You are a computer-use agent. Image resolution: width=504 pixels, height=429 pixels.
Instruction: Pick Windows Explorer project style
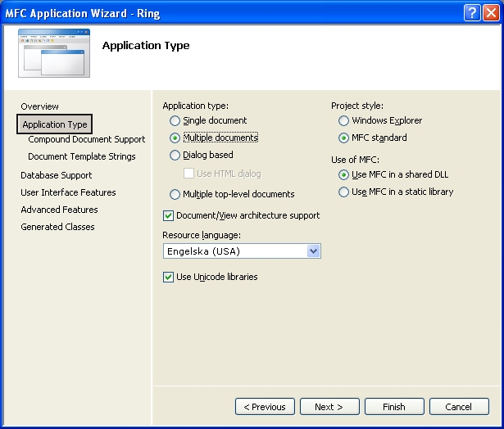tap(343, 120)
